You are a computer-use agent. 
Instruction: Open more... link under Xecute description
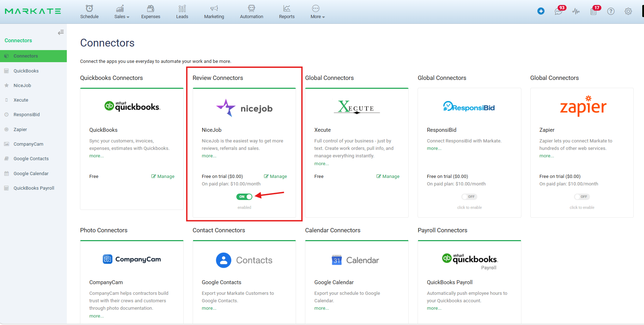click(322, 164)
